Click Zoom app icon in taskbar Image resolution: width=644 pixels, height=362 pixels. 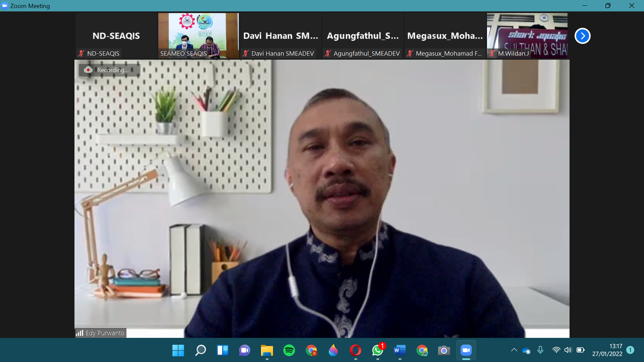[466, 351]
